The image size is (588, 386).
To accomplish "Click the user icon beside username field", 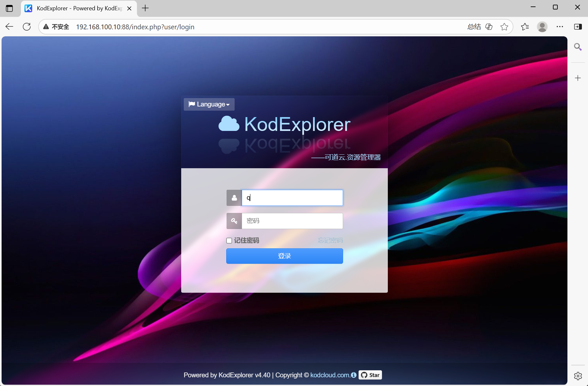I will click(x=234, y=198).
